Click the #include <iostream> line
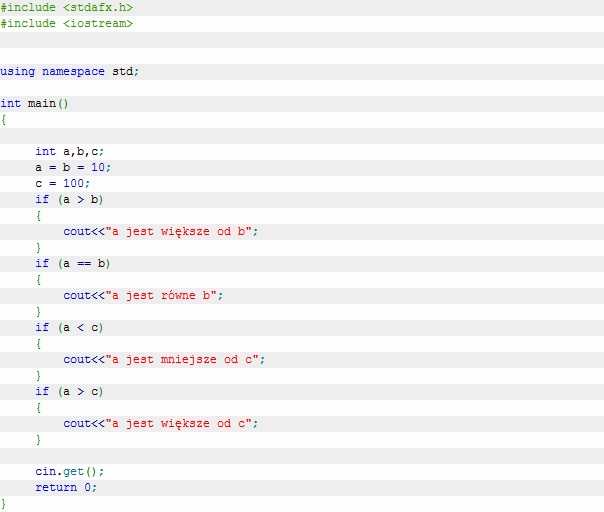Image resolution: width=604 pixels, height=512 pixels. pos(66,23)
